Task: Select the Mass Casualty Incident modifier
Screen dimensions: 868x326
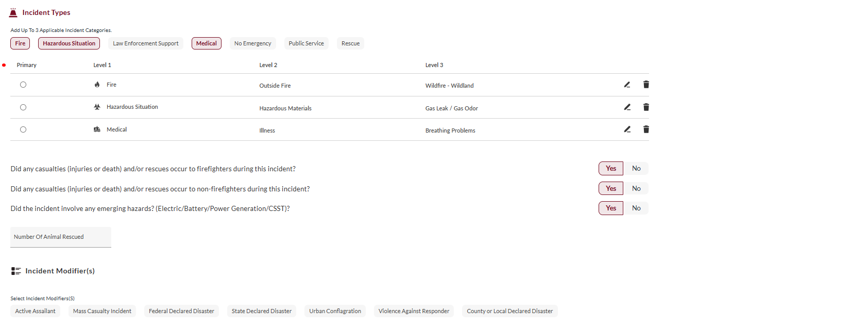Action: coord(102,311)
